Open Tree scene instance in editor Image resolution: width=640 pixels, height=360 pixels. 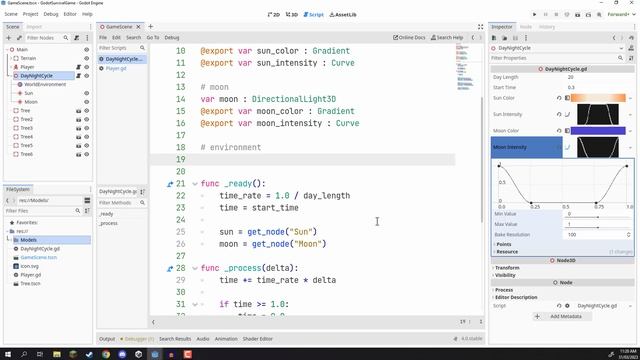tap(78, 111)
